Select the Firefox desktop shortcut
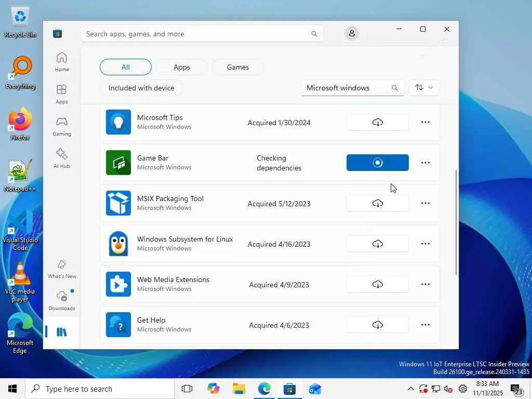The width and height of the screenshot is (532, 399). 20,124
